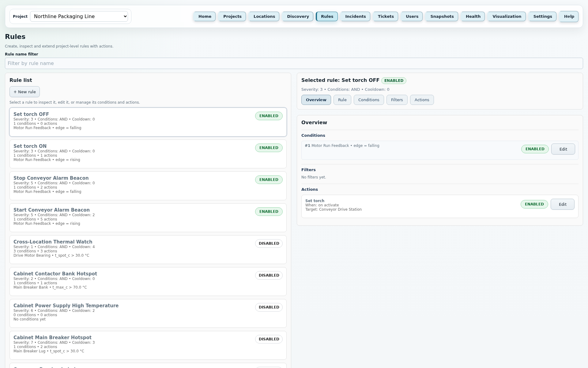Create a new rule with + New rule

(24, 92)
